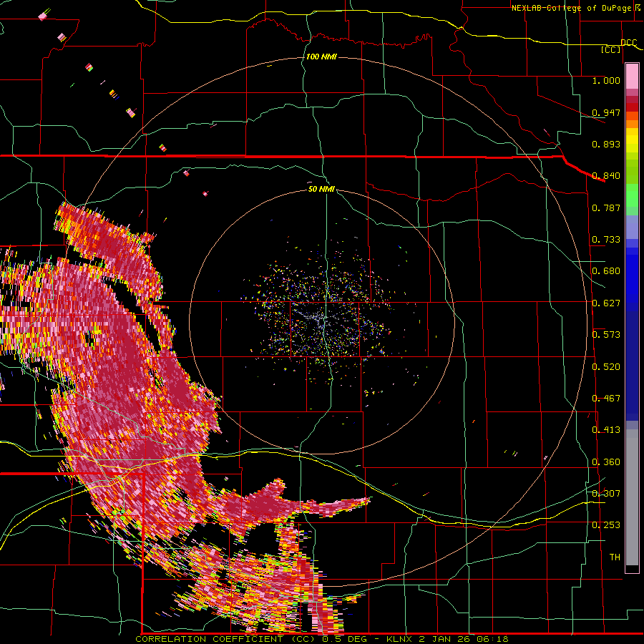Select the 0.307 scale value
Viewport: 644px width, 644px height.
click(x=606, y=493)
